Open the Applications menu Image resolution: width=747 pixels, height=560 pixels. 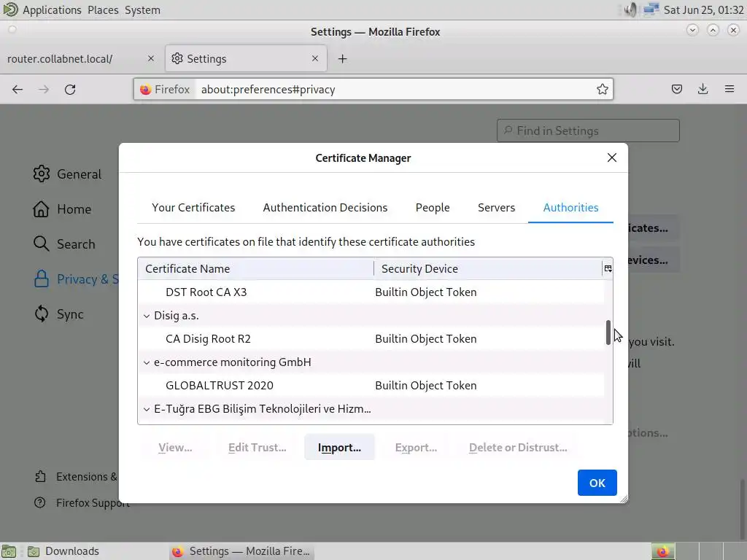point(52,9)
